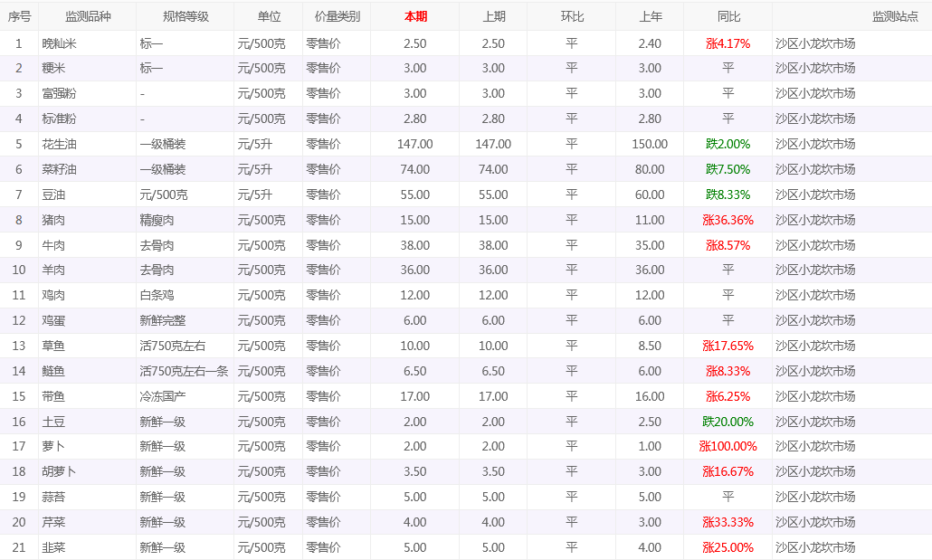Click the 38.00 current price of 牛肉
The height and width of the screenshot is (560, 932).
[x=415, y=245]
